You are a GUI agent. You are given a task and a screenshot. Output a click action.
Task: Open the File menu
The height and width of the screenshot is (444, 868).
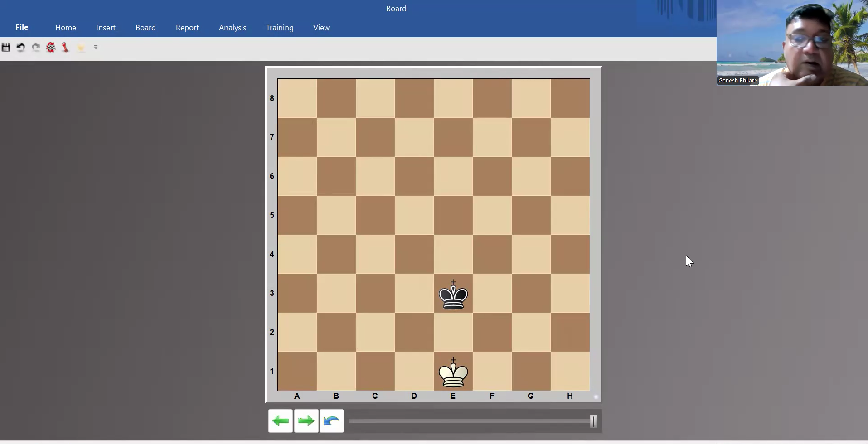pyautogui.click(x=22, y=28)
